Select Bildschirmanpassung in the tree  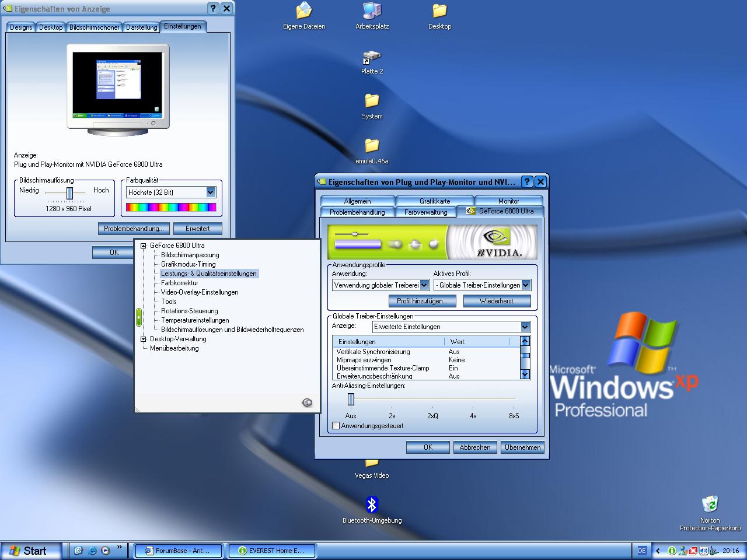190,255
